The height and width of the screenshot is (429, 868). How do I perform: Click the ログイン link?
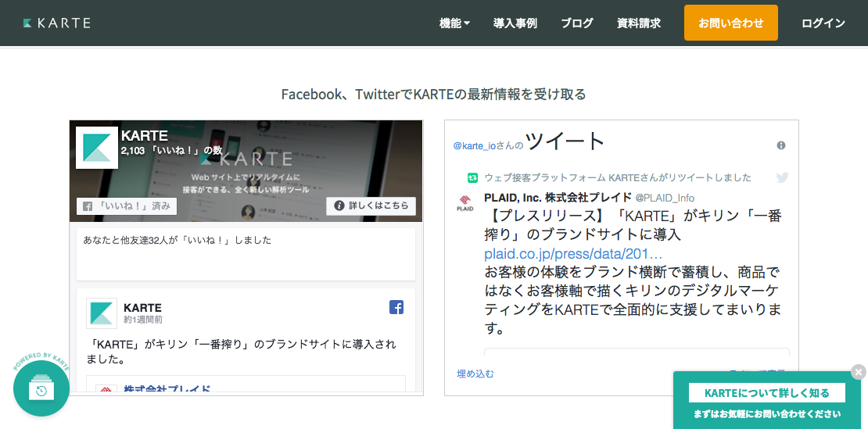(x=823, y=23)
